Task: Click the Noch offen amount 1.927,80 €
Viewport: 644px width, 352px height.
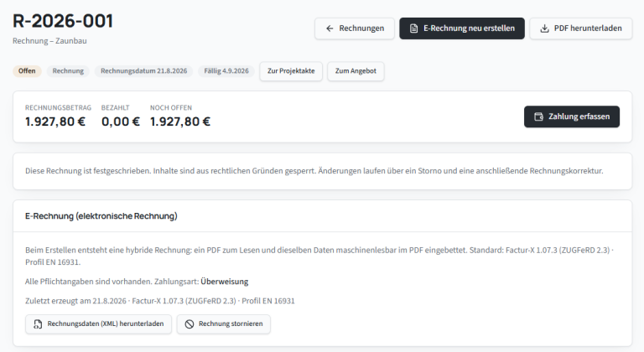Action: point(180,122)
